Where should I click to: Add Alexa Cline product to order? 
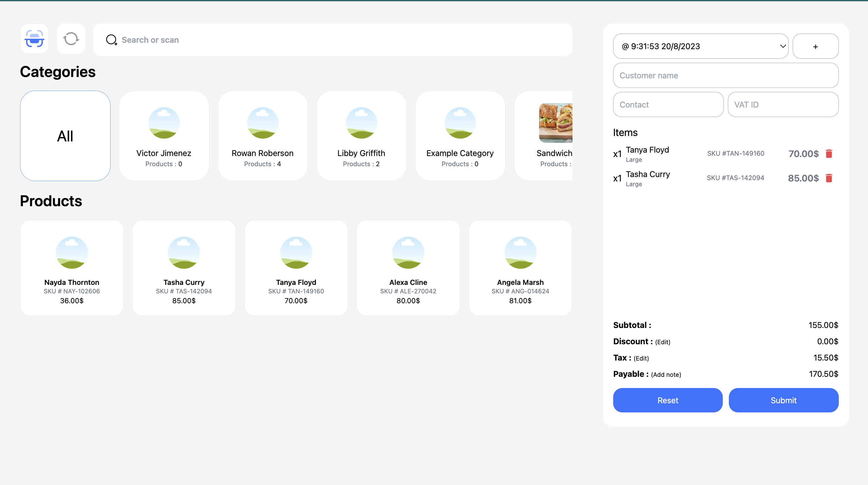(x=408, y=268)
